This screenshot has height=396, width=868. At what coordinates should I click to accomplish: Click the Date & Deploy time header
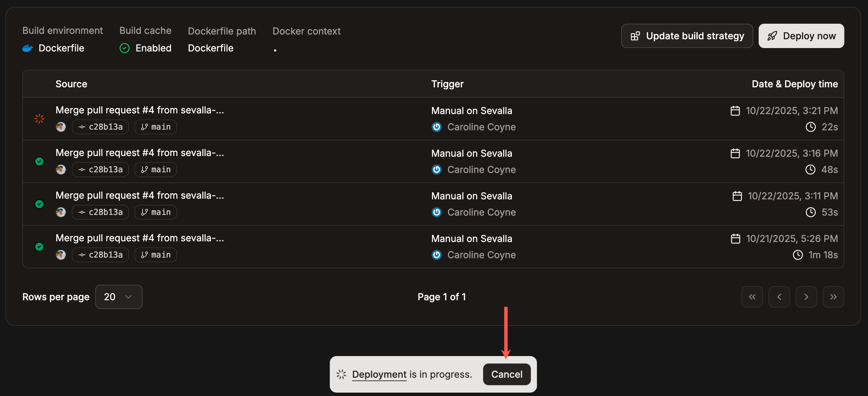(x=795, y=84)
